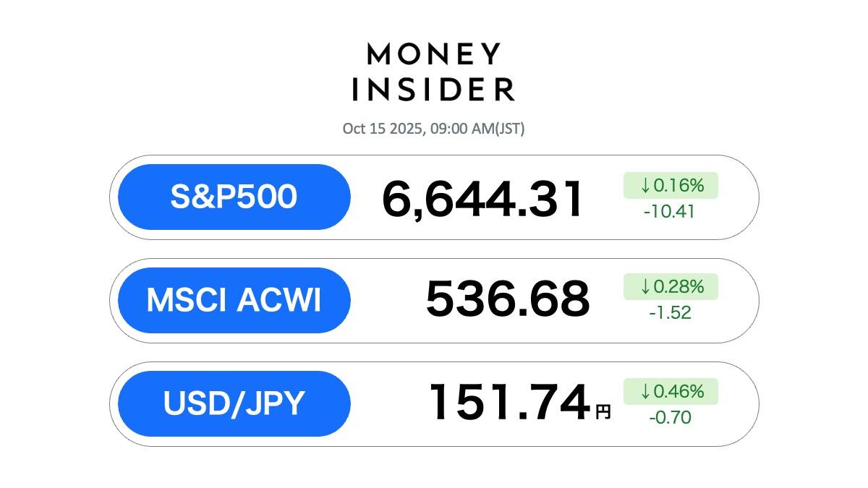This screenshot has width=868, height=488.
Task: Click the down arrow beside 0.28%
Action: 645,287
